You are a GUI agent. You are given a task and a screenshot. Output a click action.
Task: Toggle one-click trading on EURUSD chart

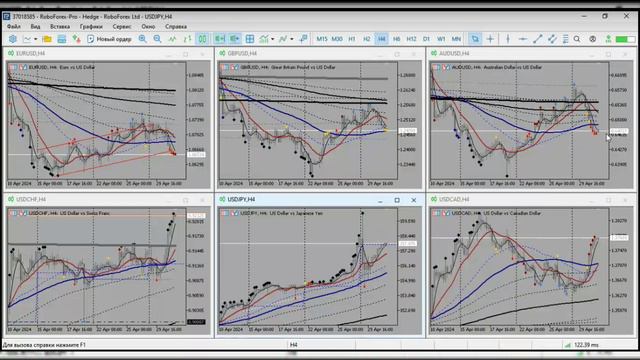coord(23,67)
